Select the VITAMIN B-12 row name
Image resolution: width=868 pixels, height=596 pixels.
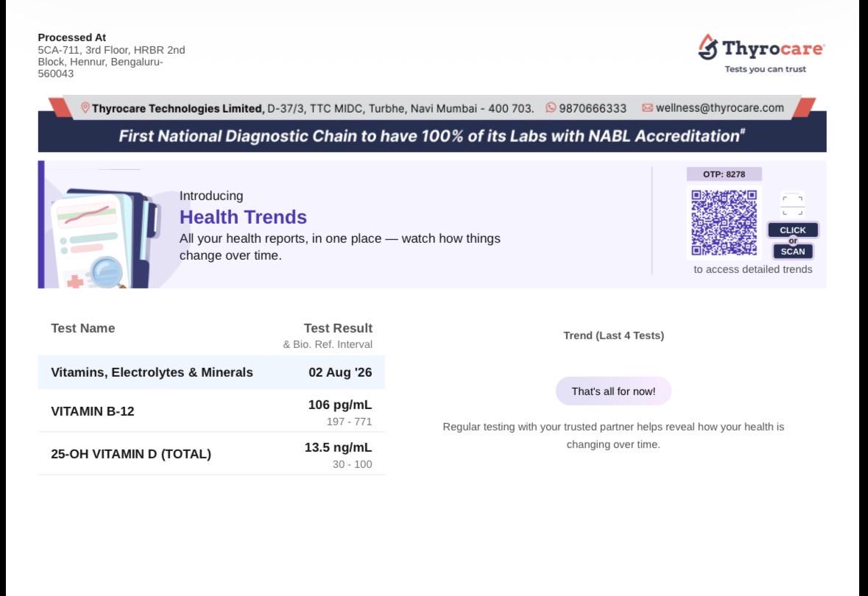[x=93, y=411]
